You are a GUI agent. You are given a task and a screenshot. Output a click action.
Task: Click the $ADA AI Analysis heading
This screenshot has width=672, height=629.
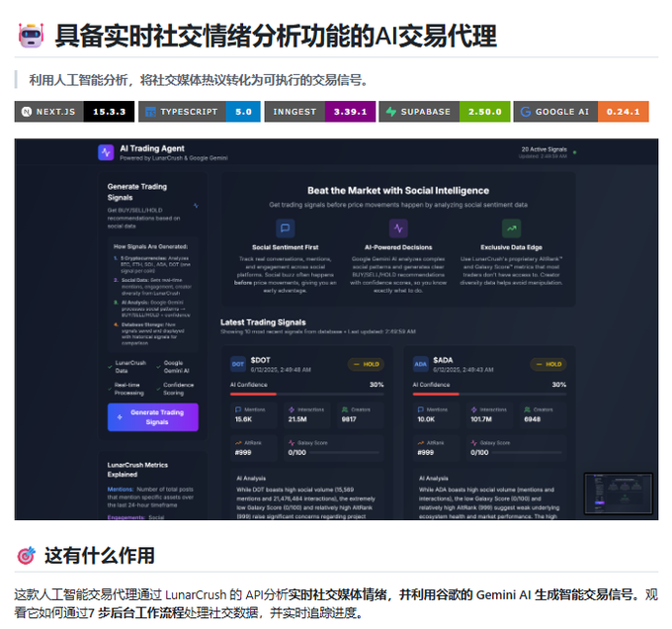[x=434, y=478]
